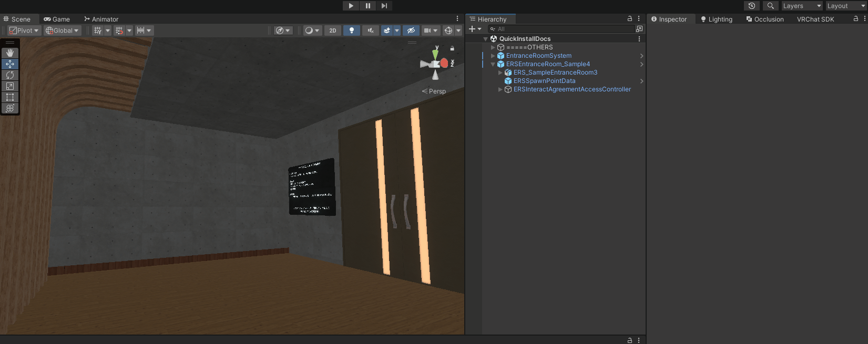The image size is (868, 344).
Task: Toggle 2D view mode
Action: click(x=333, y=30)
